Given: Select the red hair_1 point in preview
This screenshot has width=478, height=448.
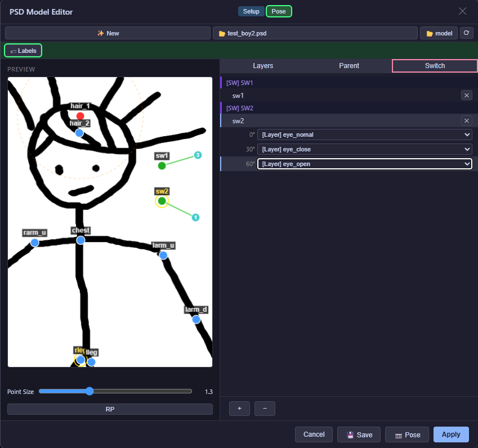Looking at the screenshot, I should coord(80,116).
